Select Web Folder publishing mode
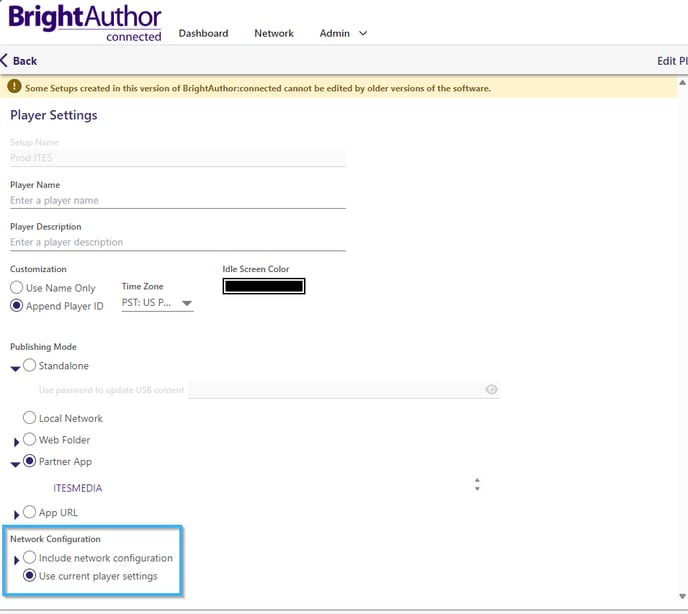This screenshot has width=688, height=614. [x=29, y=439]
